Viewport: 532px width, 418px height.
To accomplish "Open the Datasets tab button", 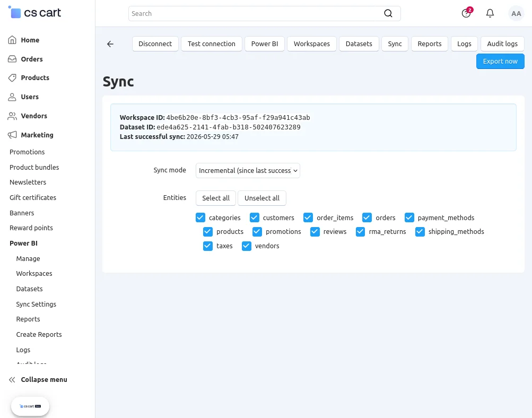I will click(x=359, y=44).
